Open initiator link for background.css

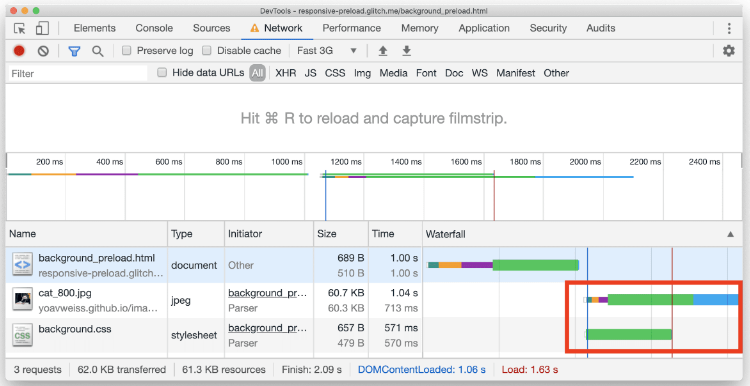(x=267, y=328)
